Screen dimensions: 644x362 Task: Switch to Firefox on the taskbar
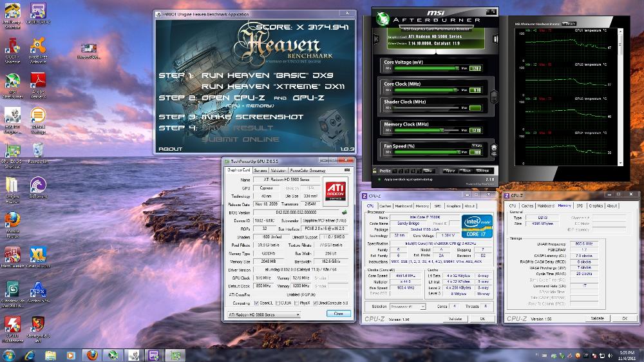coord(92,355)
